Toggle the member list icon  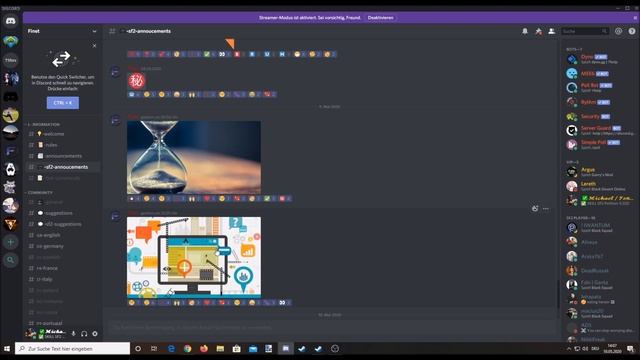pos(551,31)
